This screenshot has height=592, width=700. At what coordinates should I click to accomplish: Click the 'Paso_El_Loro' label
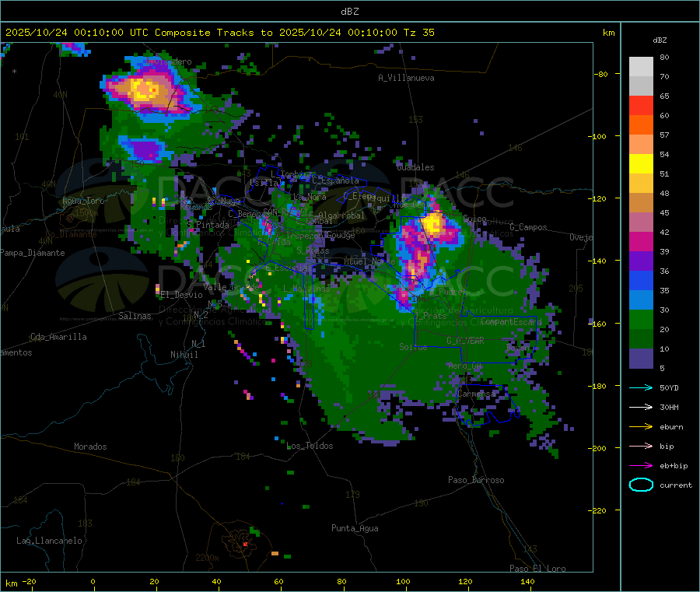coord(537,569)
